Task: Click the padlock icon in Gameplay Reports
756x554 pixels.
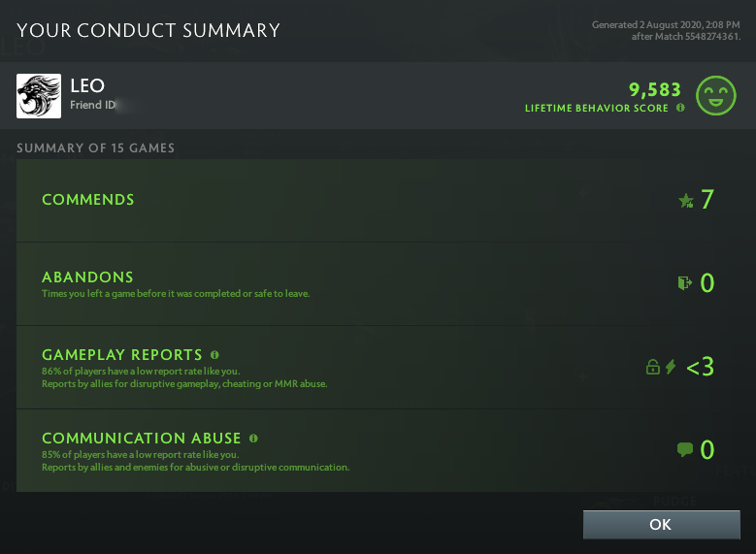Action: [653, 367]
